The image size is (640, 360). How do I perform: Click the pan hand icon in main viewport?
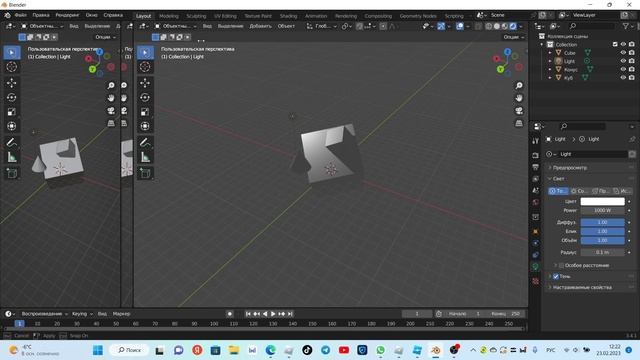point(519,98)
